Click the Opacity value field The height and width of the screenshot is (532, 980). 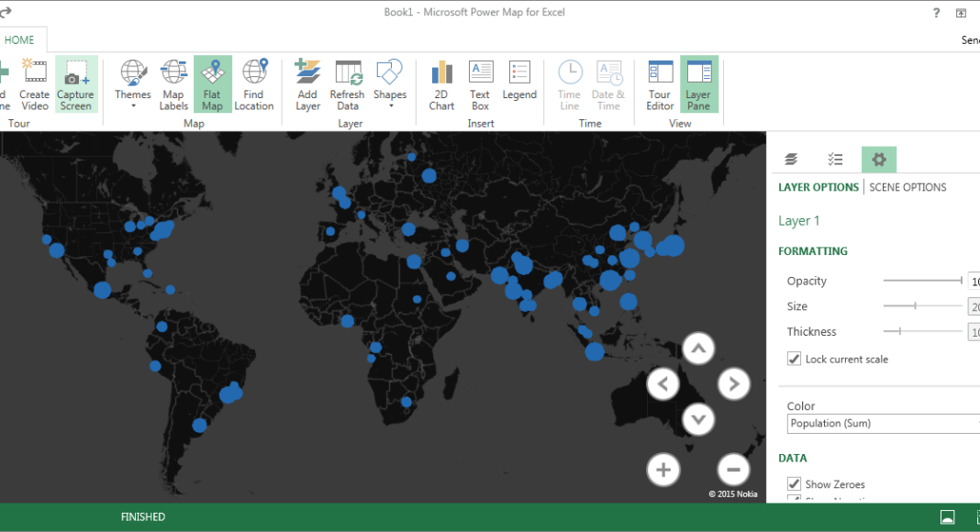974,281
